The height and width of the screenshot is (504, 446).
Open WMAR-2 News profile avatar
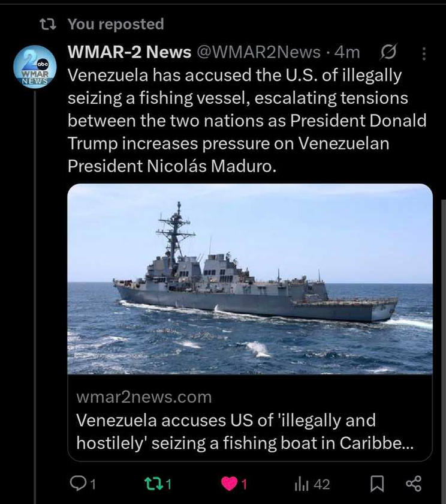35,67
